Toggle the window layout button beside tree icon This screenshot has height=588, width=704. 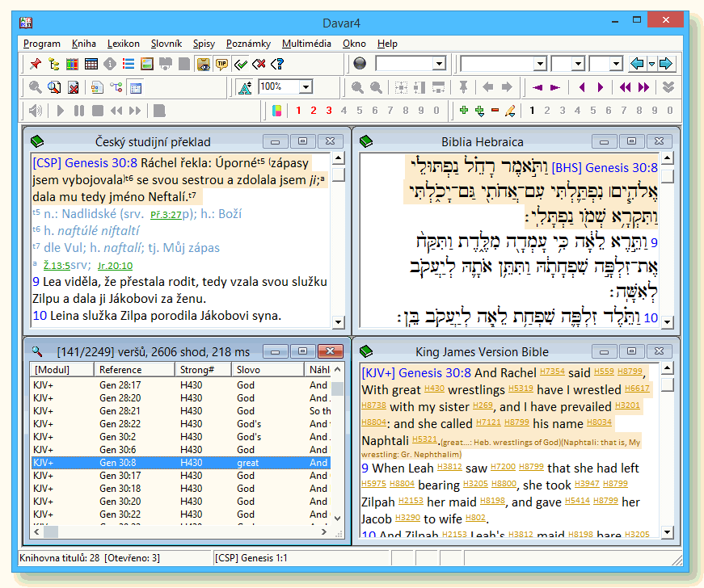135,87
